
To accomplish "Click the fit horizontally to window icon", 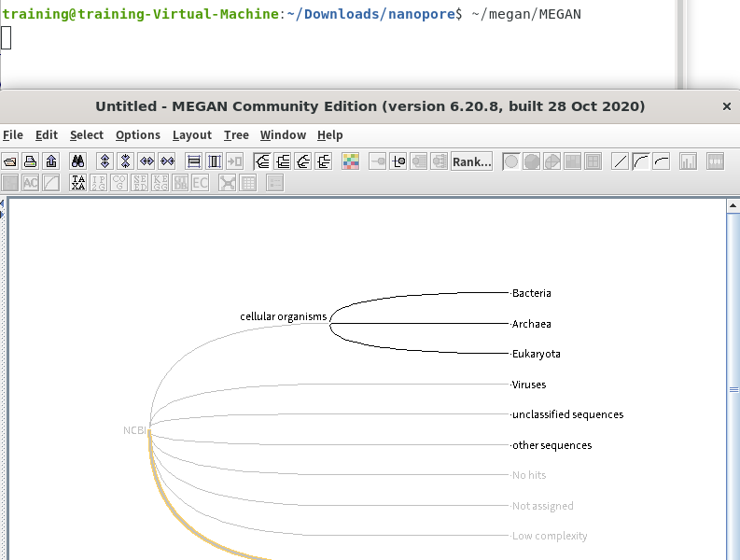I will (x=215, y=161).
